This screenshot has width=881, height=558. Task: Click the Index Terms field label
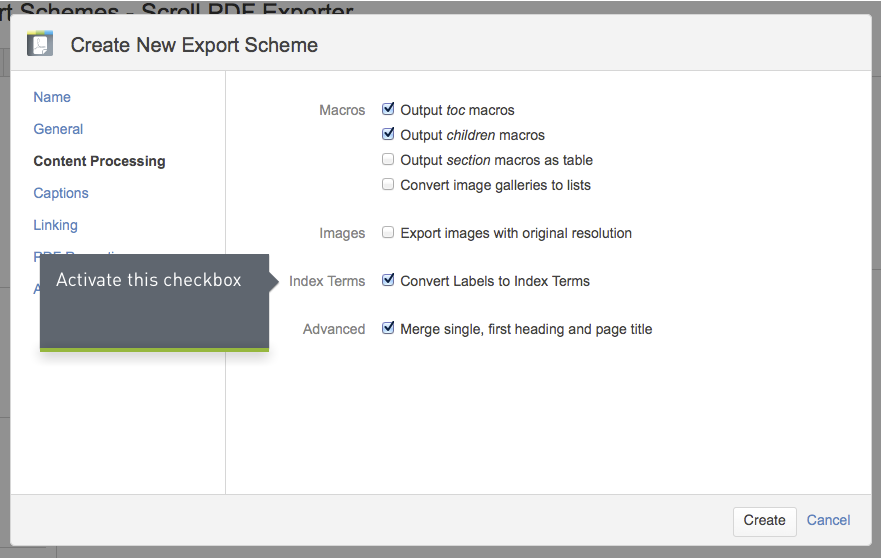327,281
